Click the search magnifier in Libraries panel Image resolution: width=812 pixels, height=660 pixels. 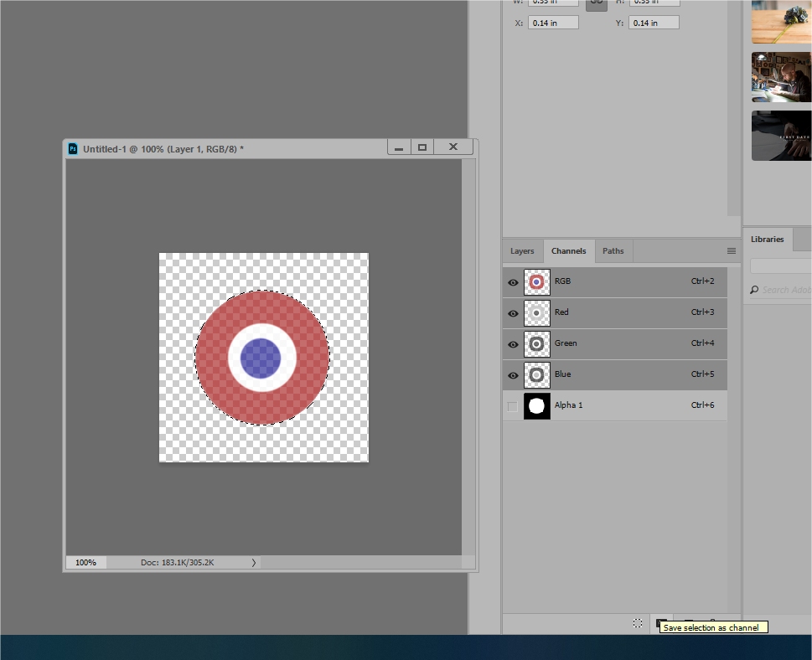tap(754, 290)
